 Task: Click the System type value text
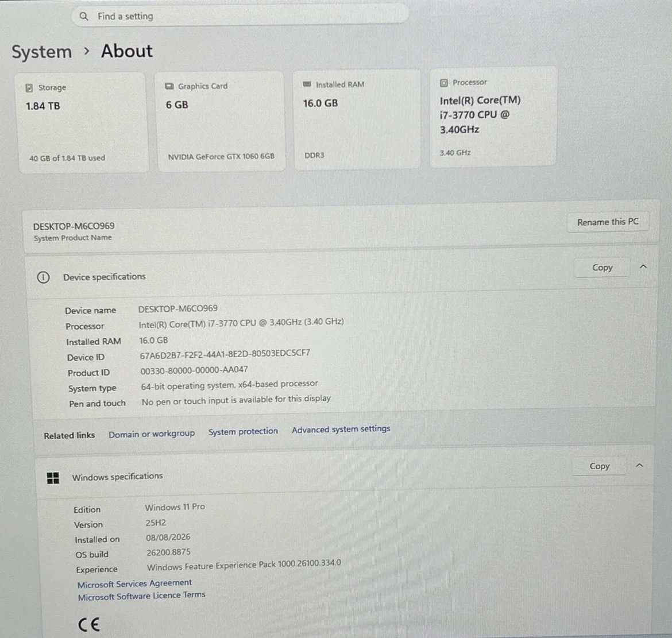[230, 385]
